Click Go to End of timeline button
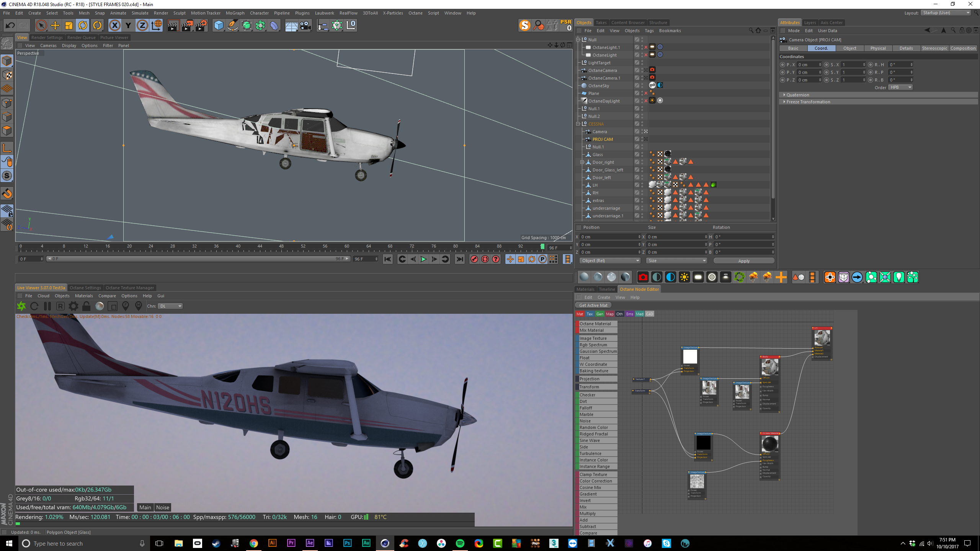980x551 pixels. tap(460, 259)
